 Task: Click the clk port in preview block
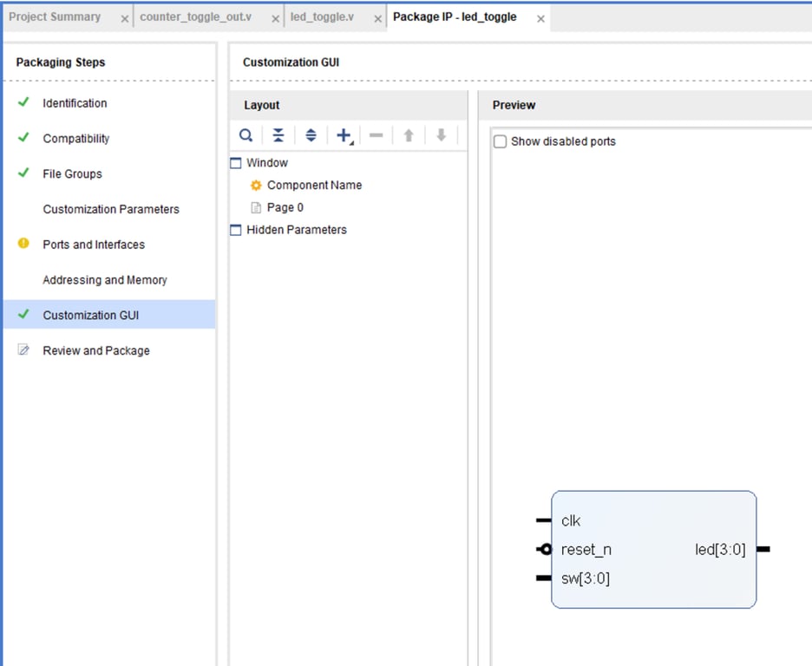(571, 520)
